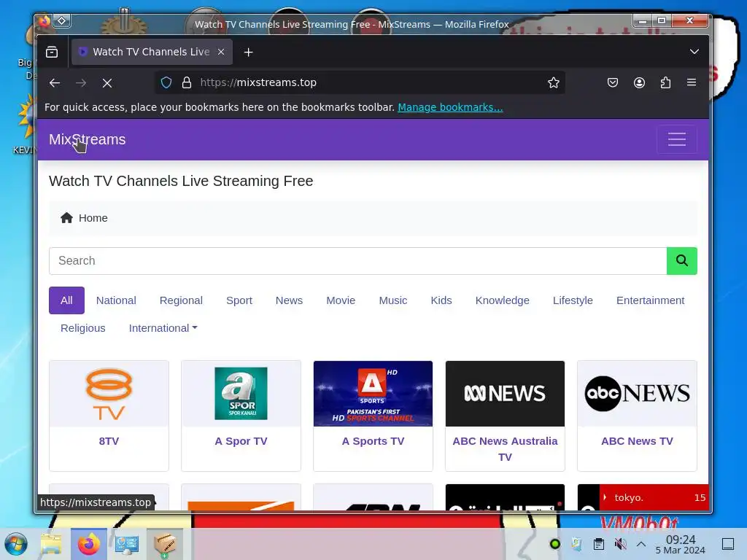This screenshot has width=747, height=560.
Task: Select the Entertainment category
Action: coord(650,300)
